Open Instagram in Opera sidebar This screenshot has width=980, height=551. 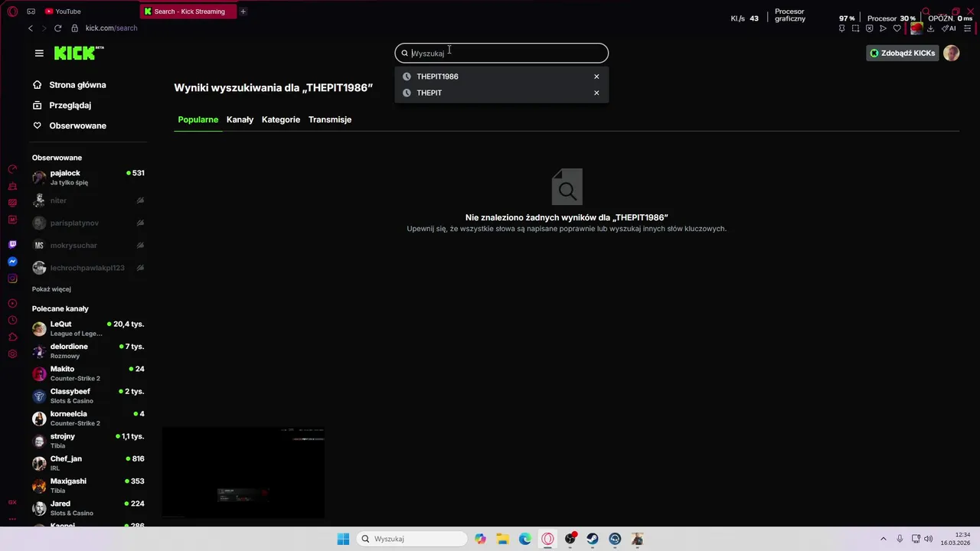[x=12, y=279]
